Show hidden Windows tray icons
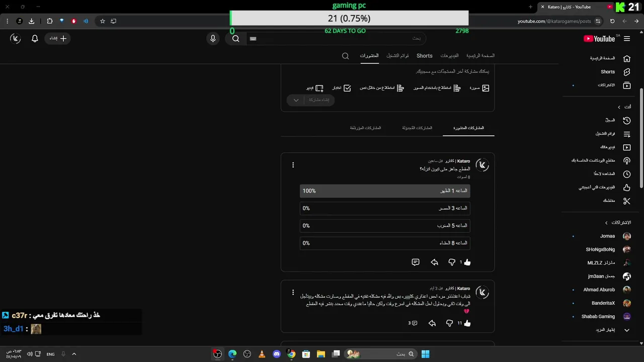 74,354
